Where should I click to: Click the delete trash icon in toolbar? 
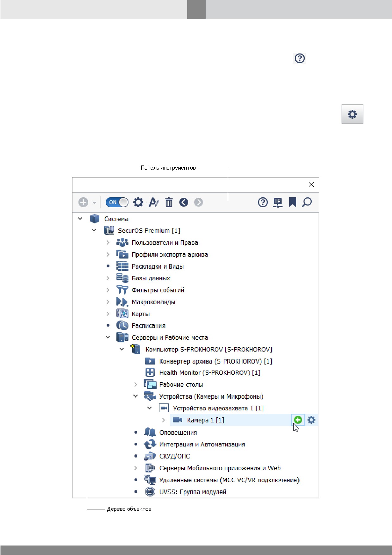[x=169, y=202]
